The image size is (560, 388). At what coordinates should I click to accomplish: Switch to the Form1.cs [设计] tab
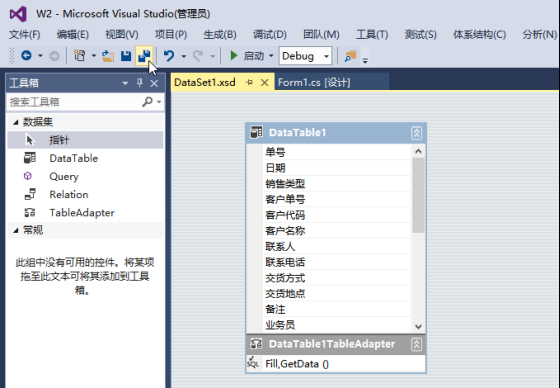coord(314,83)
